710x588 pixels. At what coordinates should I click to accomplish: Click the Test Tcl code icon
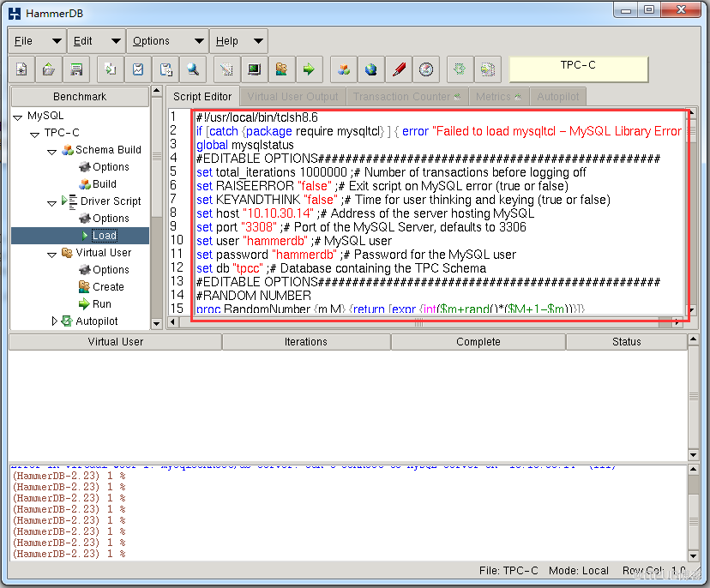pyautogui.click(x=226, y=69)
